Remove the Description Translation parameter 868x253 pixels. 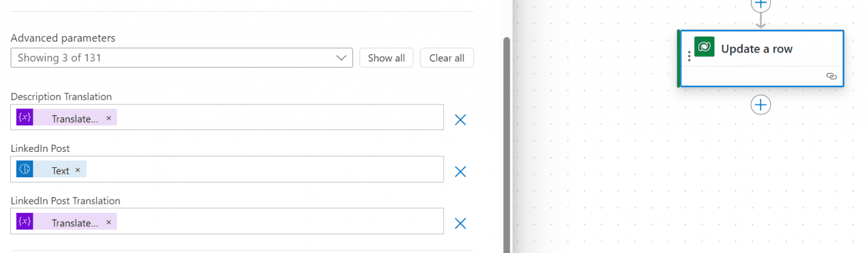pyautogui.click(x=460, y=119)
